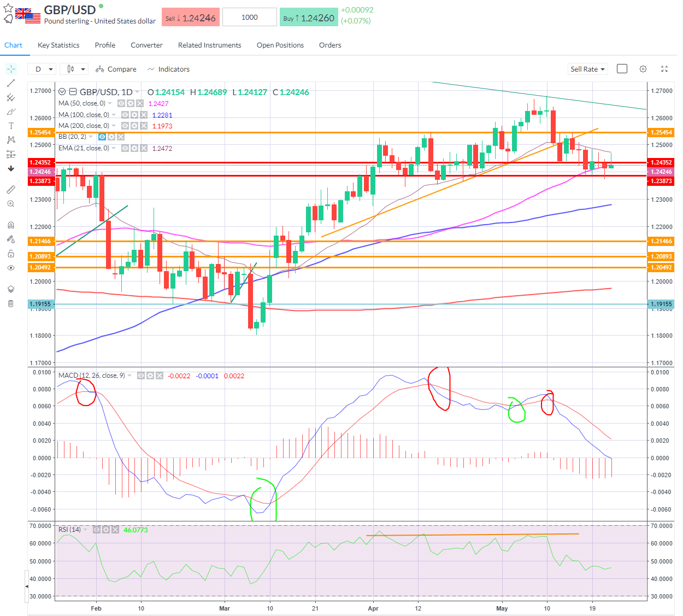This screenshot has width=683, height=616.
Task: Select the trend line drawing tool
Action: (x=11, y=83)
